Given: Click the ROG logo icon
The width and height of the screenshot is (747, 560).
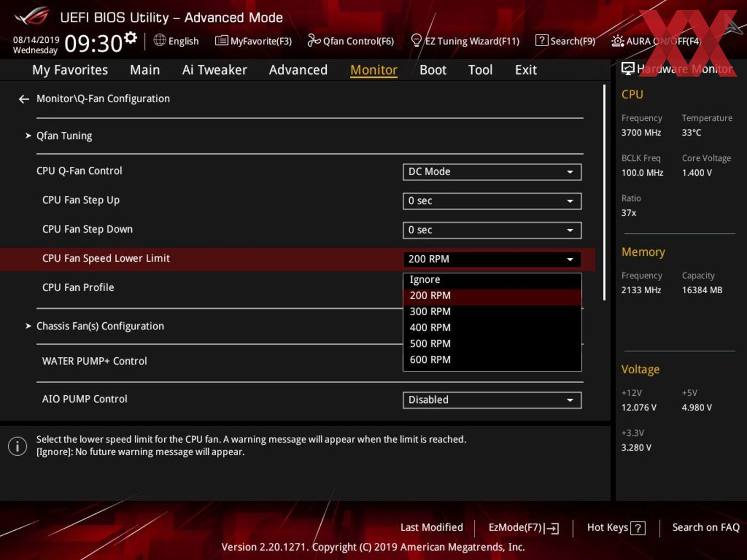Looking at the screenshot, I should point(32,16).
